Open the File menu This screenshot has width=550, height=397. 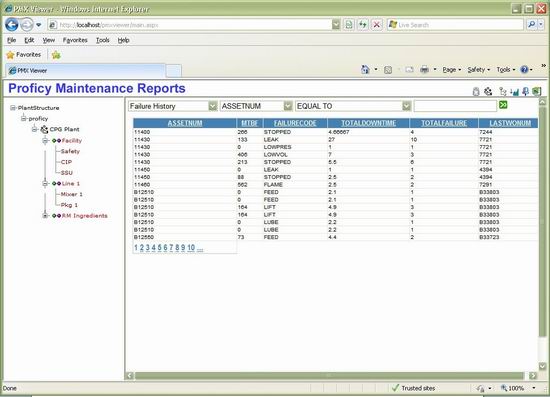click(12, 40)
